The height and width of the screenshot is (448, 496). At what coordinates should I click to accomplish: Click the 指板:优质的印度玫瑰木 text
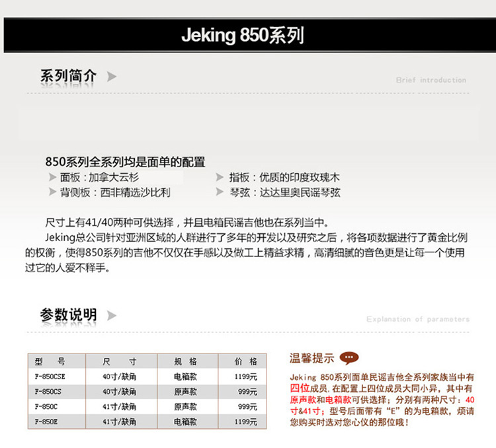284,177
